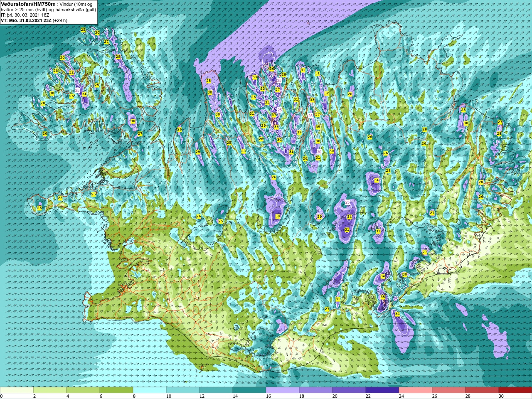
Task: Pick the green 4–6 legend swatch
Action: [x=83, y=390]
